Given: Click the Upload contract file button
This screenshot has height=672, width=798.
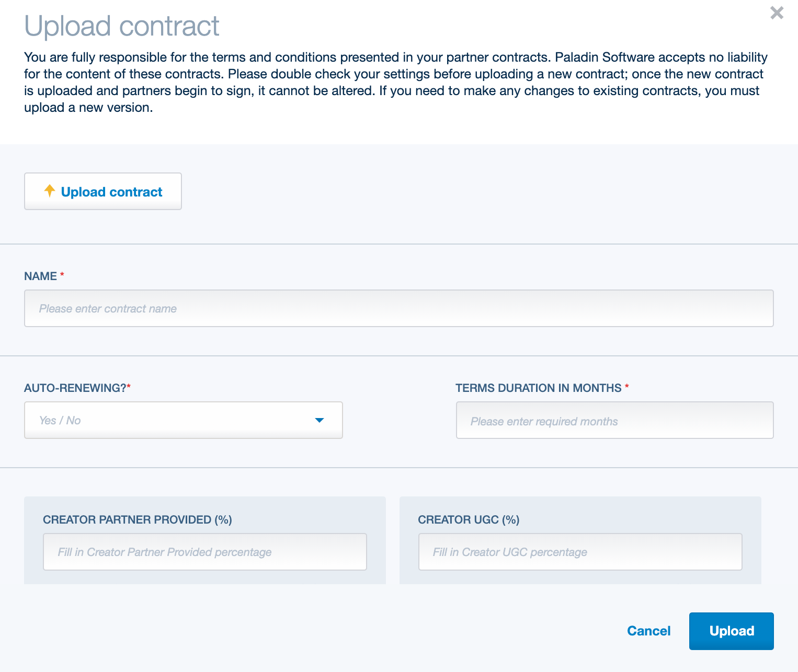Looking at the screenshot, I should coord(103,191).
